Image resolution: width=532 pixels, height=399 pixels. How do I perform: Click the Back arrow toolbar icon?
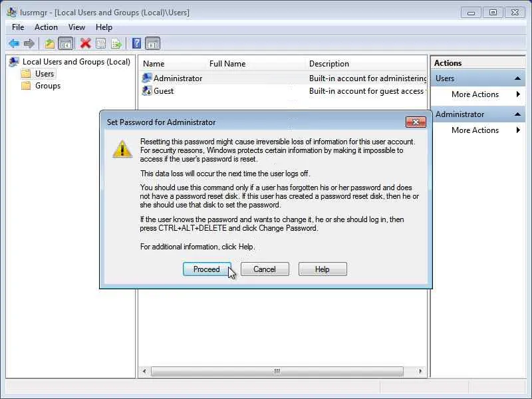pos(14,43)
